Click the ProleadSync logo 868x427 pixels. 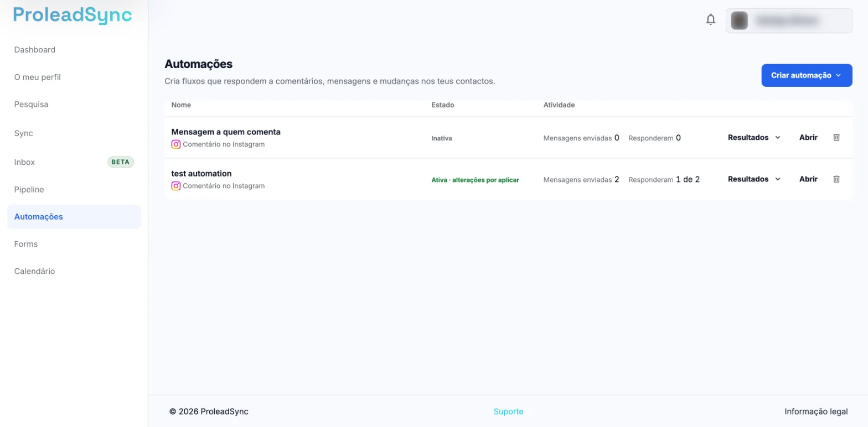[73, 15]
